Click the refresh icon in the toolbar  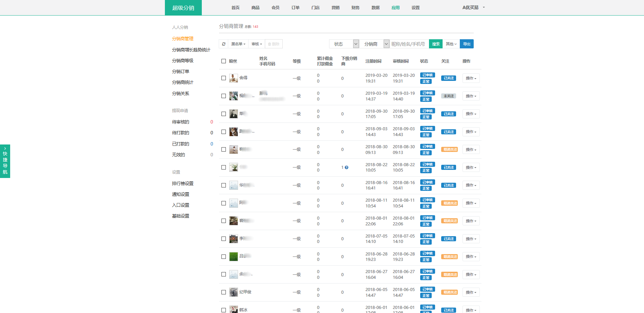[x=224, y=44]
